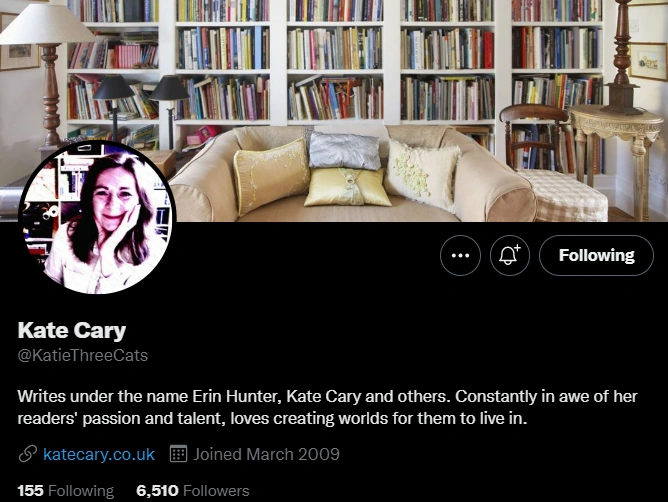The width and height of the screenshot is (668, 502).
Task: View the 155 Following list
Action: point(66,491)
